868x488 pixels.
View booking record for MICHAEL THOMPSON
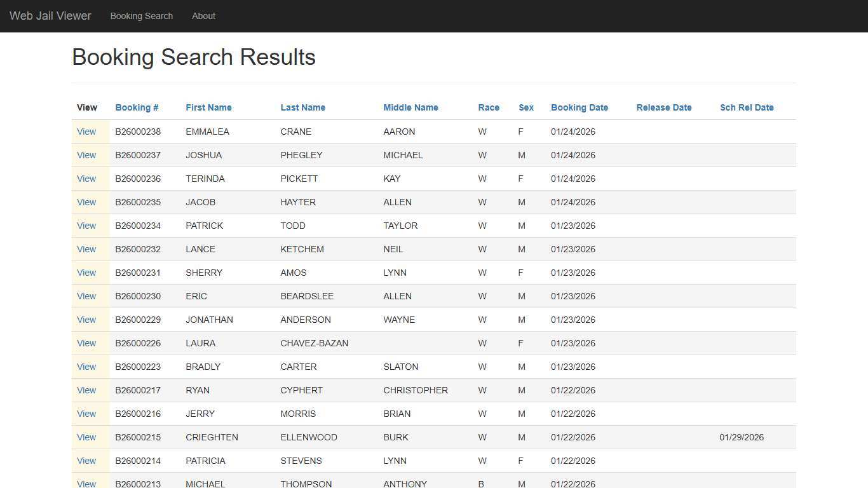[x=86, y=484]
